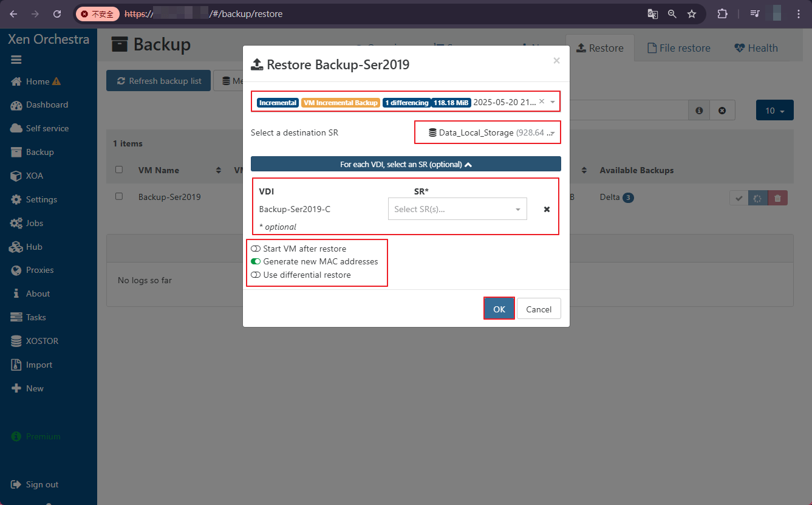Viewport: 812px width, 505px height.
Task: Confirm restore with OK button
Action: pos(499,309)
